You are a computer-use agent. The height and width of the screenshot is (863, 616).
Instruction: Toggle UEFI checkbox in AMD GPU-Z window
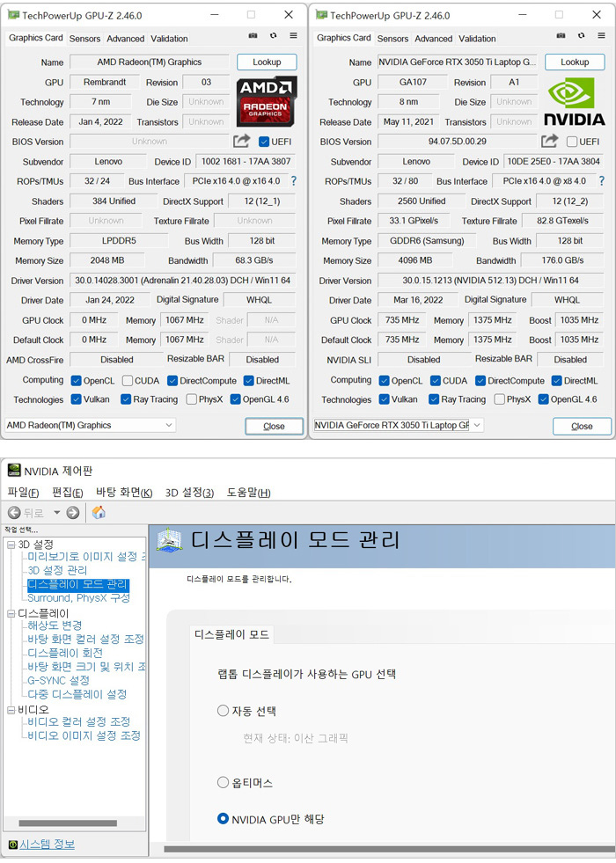[264, 142]
